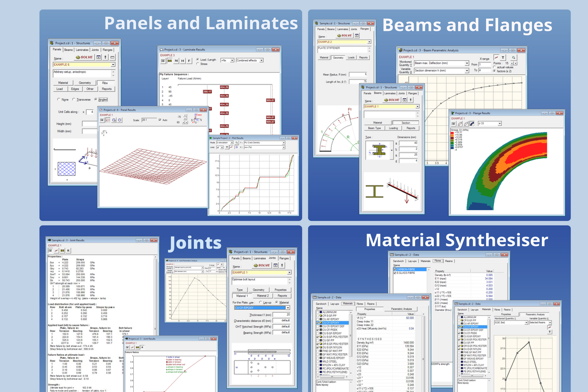
Task: Click the magnifier icon in Beam Parametric Analysis
Action: click(x=513, y=58)
